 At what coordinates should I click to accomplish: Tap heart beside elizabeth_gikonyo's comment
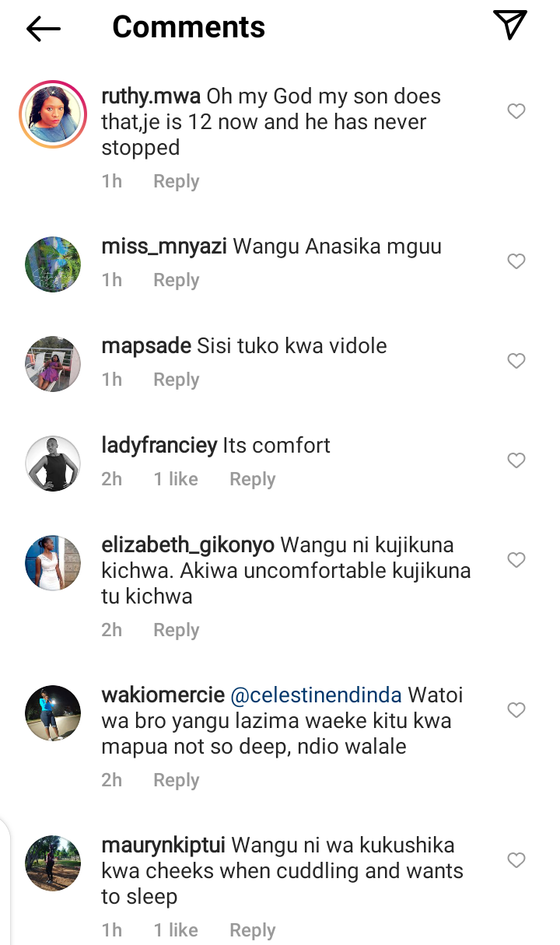[x=516, y=560]
